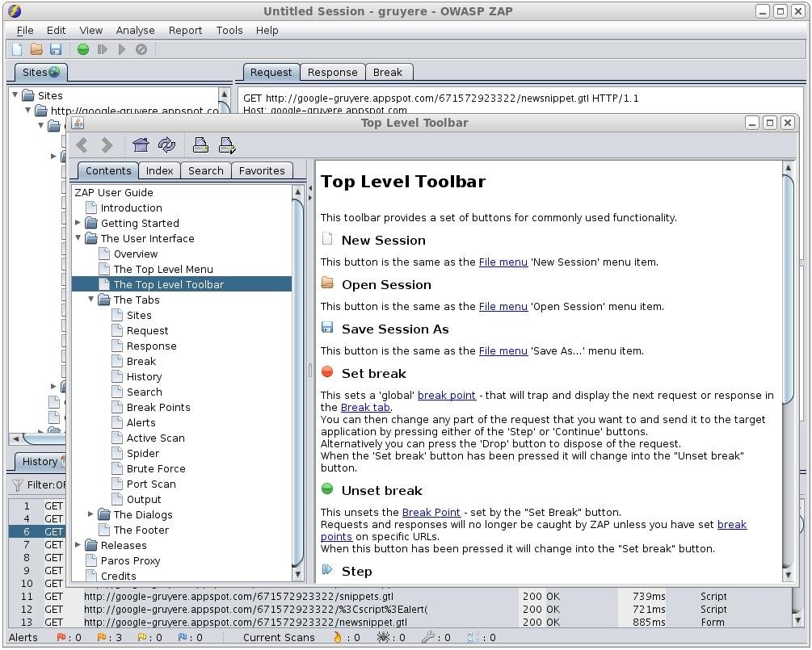Image resolution: width=812 pixels, height=650 pixels.
Task: Click the Drop request toolbar icon
Action: coord(141,49)
